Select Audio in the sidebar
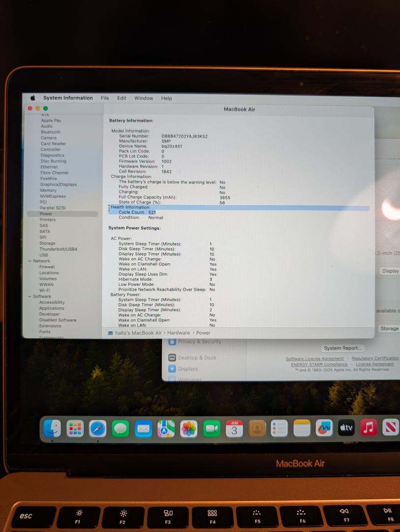Screen dimensions: 400x532 (47, 126)
